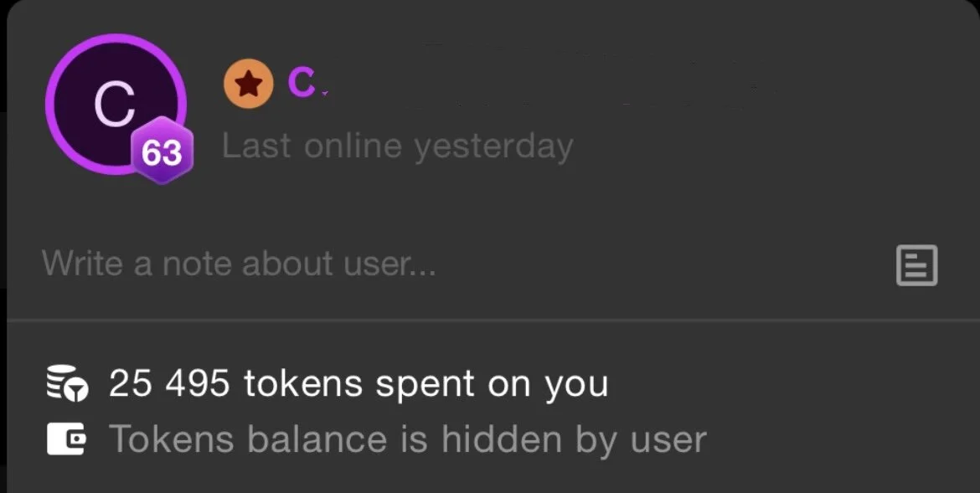Click the dark star inside orange circle
Viewport: 980px width, 493px height.
tap(248, 84)
